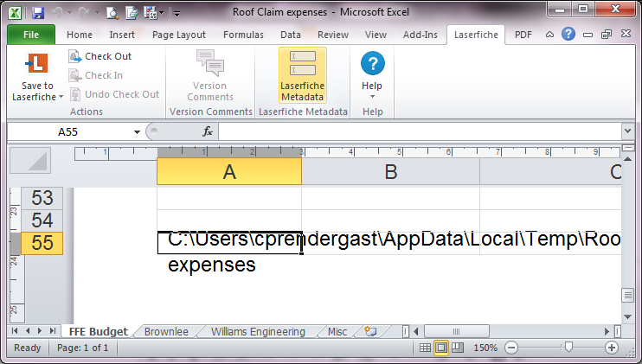Expand the formula bar with chevron
Screen dimensions: 642x364
pos(627,131)
